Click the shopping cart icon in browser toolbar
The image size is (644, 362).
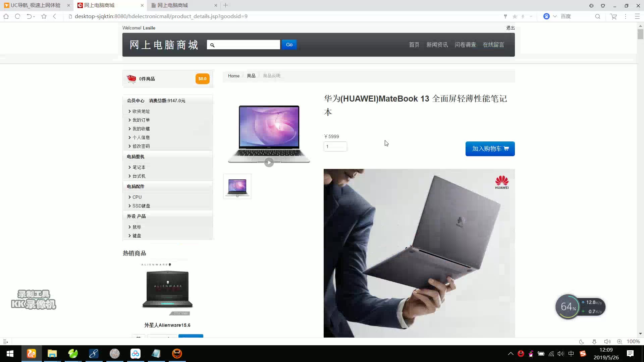click(x=613, y=16)
